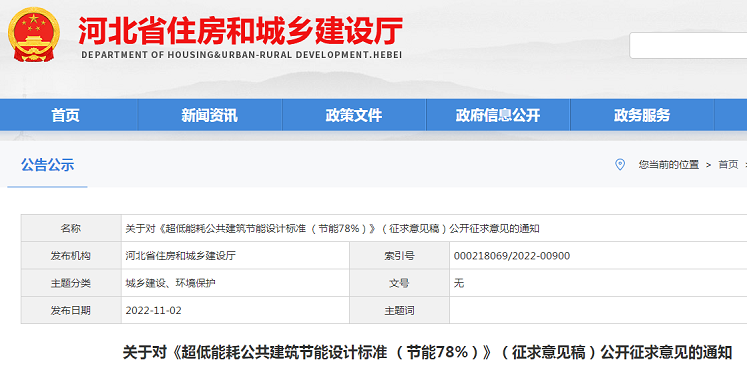
Task: Click the 文号 label cell
Action: pyautogui.click(x=399, y=284)
